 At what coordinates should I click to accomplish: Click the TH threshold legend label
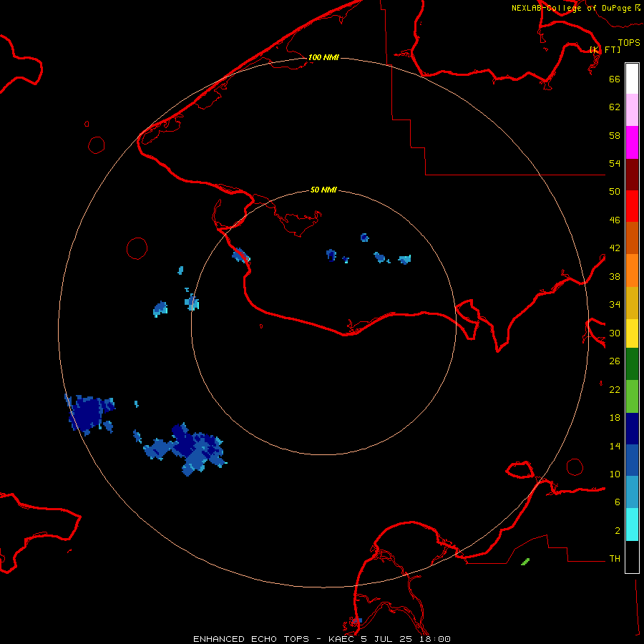click(x=615, y=559)
